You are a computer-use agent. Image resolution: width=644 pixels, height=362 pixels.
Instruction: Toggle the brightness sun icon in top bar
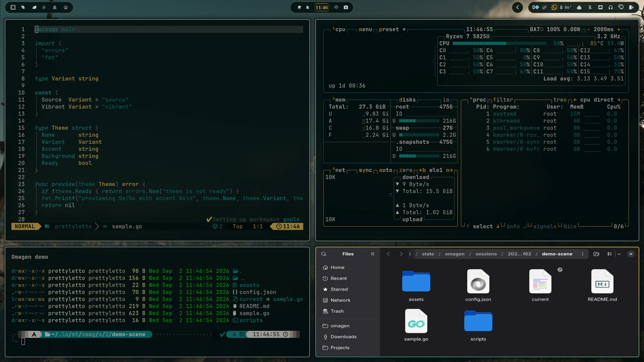click(x=336, y=7)
